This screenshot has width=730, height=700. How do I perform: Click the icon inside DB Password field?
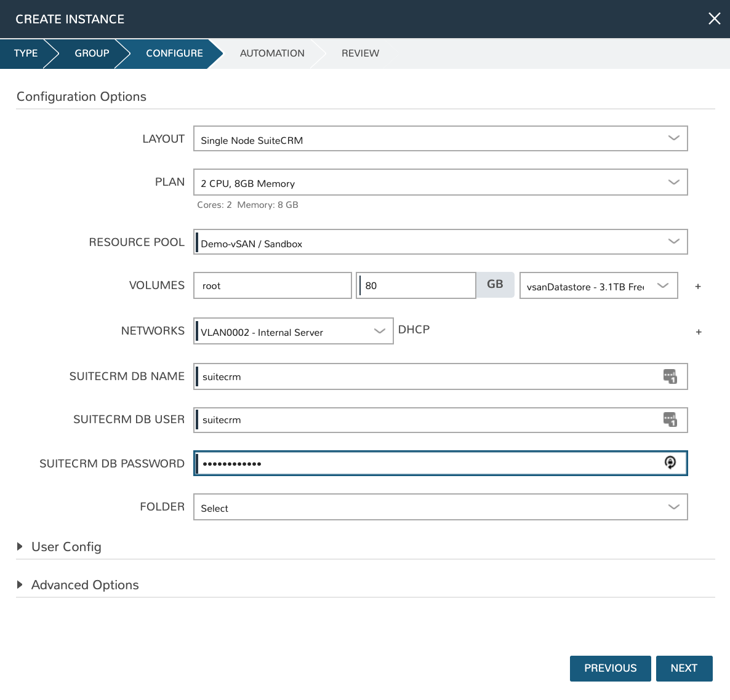pos(670,463)
